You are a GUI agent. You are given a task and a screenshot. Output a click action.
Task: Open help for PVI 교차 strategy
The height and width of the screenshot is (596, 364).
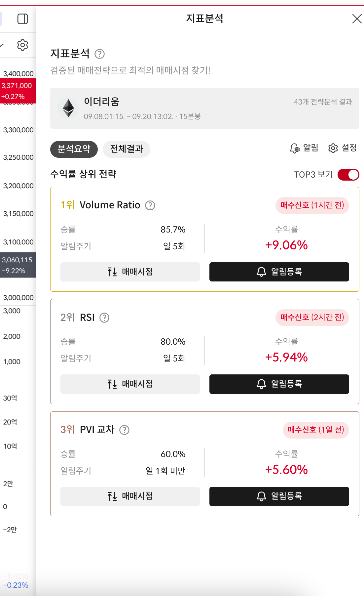[x=124, y=430]
